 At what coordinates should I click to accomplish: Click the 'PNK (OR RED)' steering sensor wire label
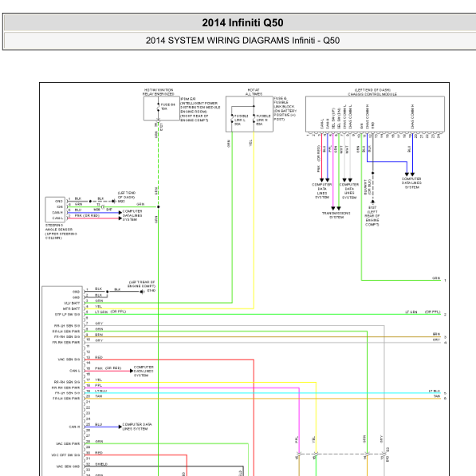tap(87, 215)
